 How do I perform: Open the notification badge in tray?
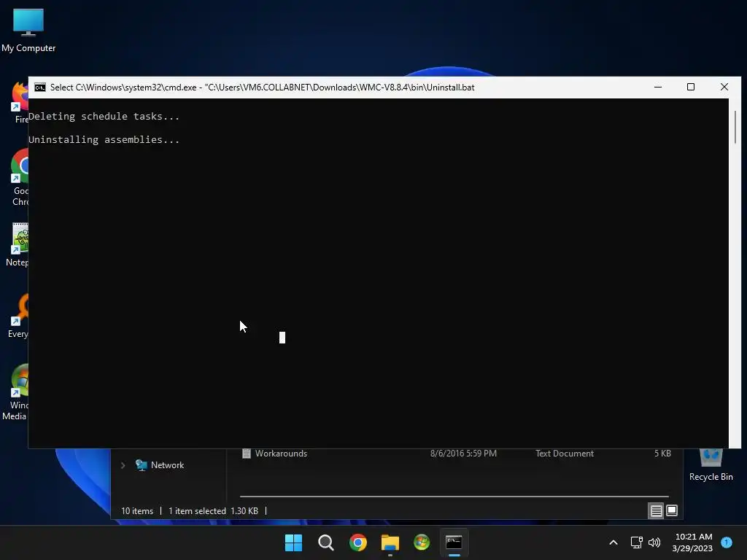click(727, 542)
